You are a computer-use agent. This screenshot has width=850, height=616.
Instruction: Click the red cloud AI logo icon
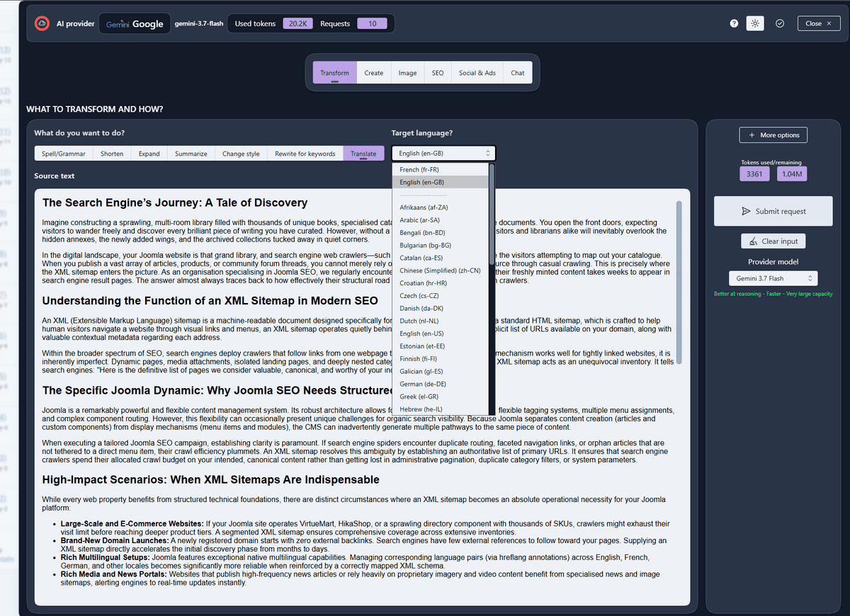coord(42,23)
